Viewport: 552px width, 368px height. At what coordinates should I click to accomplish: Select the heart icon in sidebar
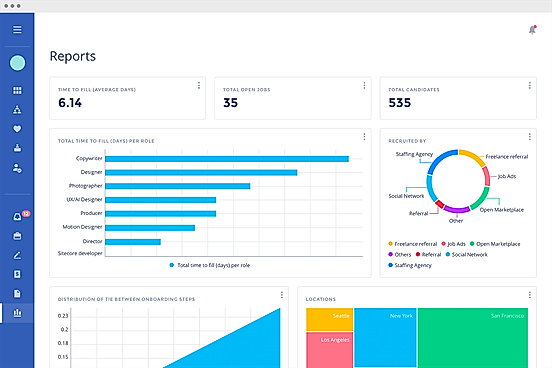coord(17,129)
